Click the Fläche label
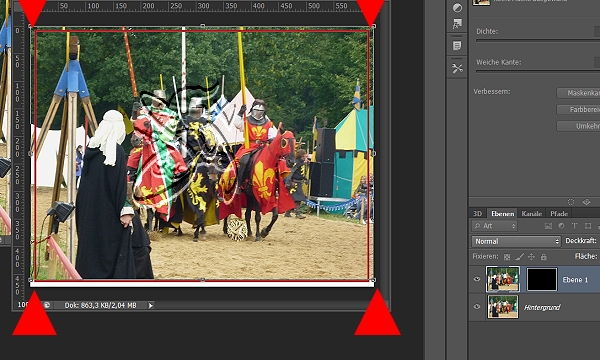The height and width of the screenshot is (360, 600). coord(585,256)
